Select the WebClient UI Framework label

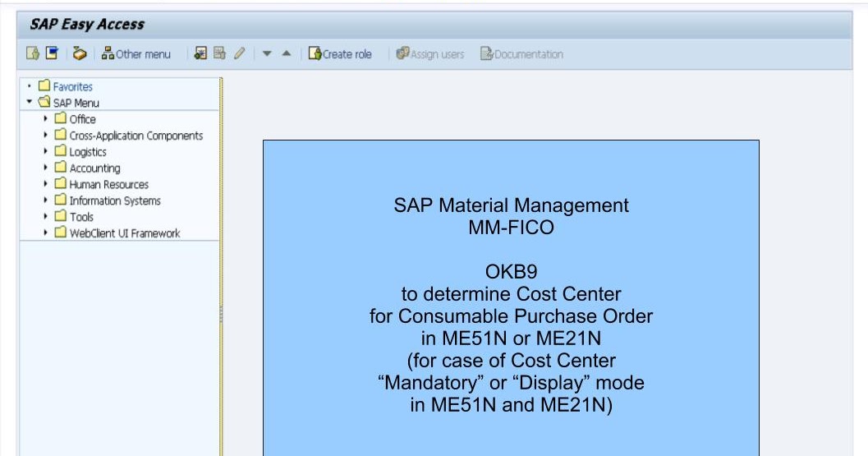click(125, 233)
